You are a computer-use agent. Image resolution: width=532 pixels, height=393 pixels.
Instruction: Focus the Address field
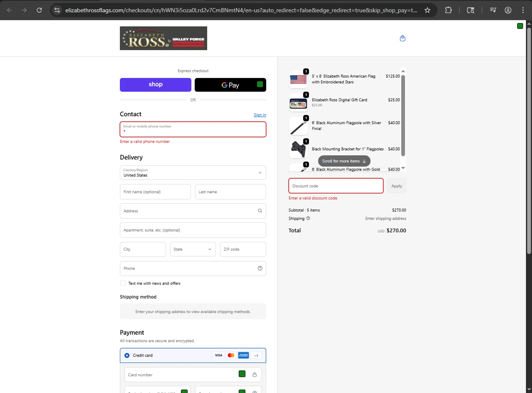(193, 211)
